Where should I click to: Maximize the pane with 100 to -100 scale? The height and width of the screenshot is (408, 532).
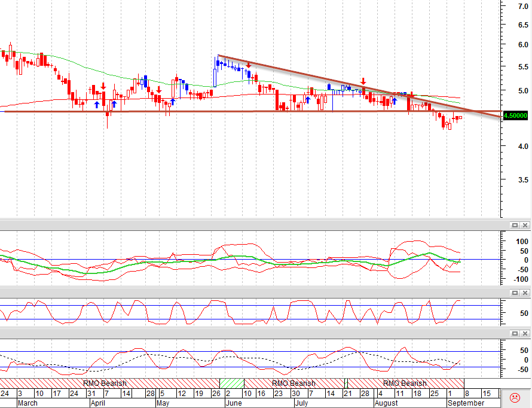[x=515, y=225]
